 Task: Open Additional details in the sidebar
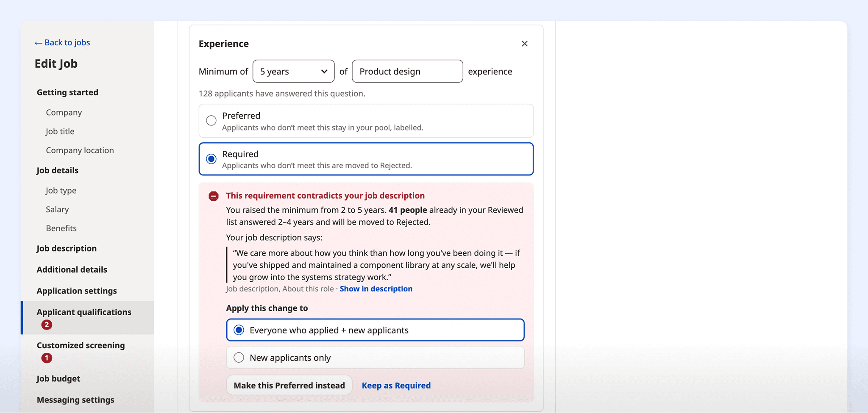[72, 269]
